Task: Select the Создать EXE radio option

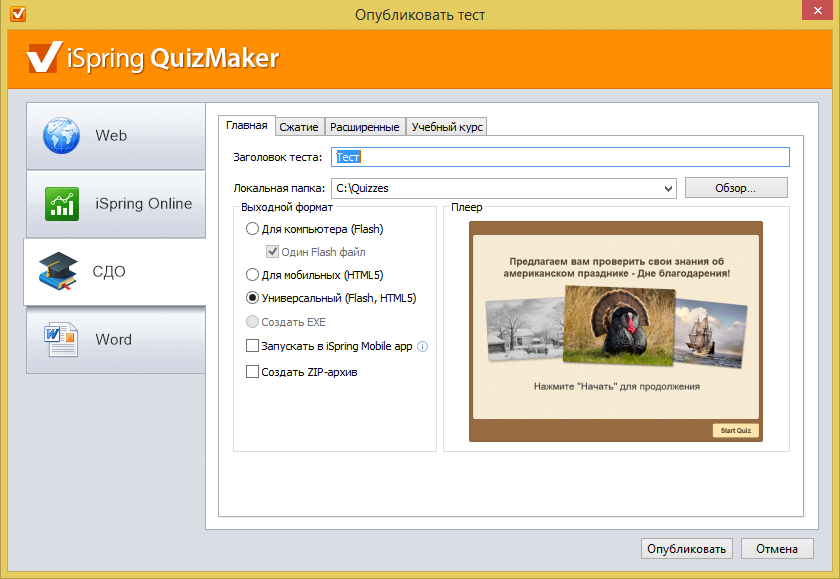Action: 252,321
